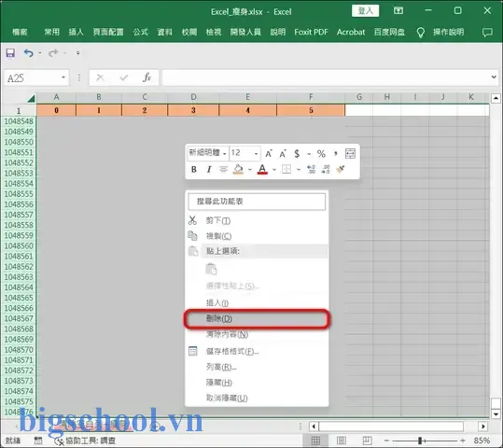Open the Font Color dropdown arrow

point(274,170)
